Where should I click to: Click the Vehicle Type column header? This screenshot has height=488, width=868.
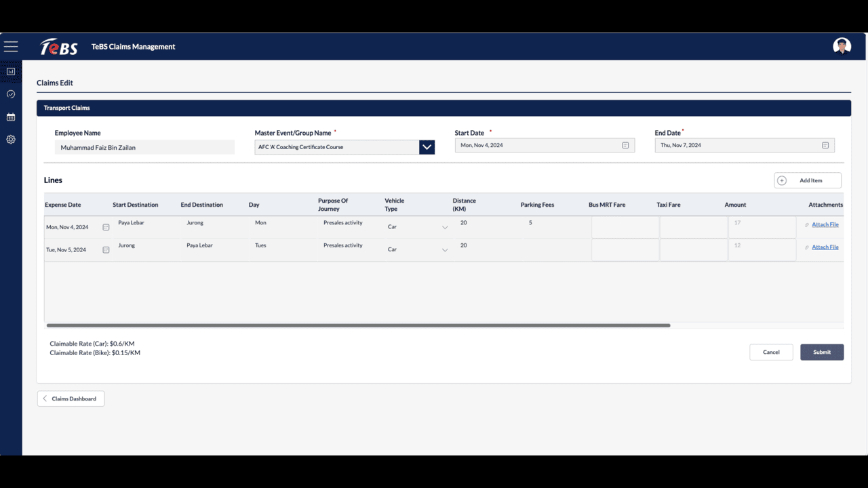[x=395, y=205]
